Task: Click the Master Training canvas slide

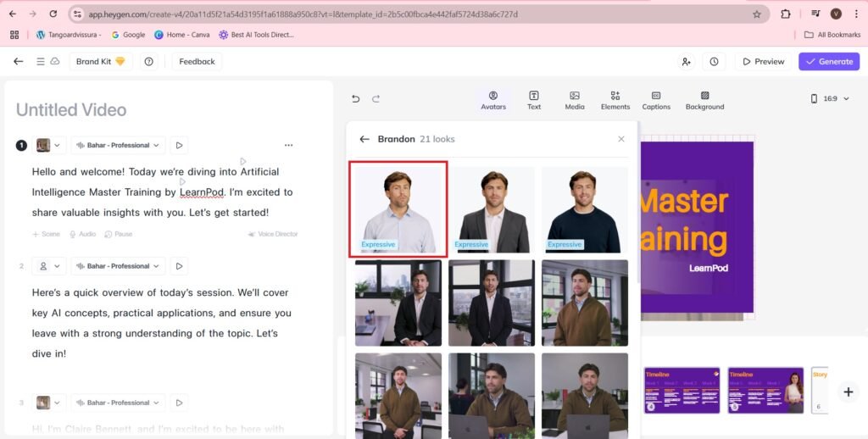Action: pos(697,227)
